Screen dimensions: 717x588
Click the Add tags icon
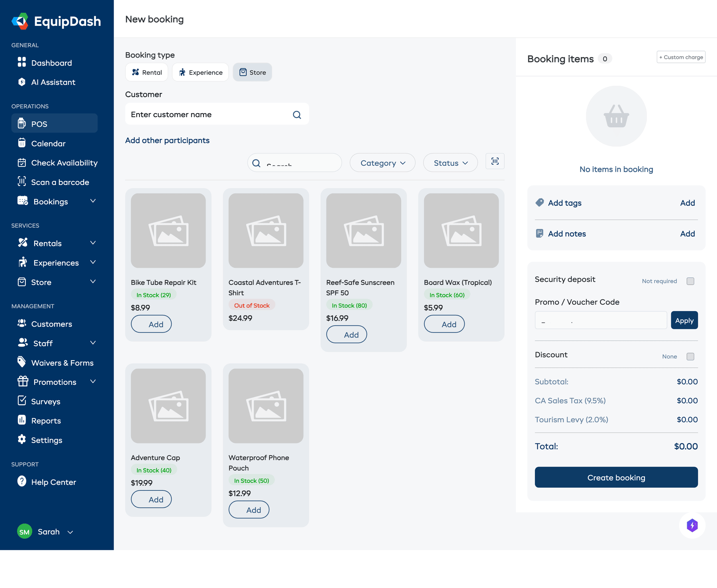(539, 202)
